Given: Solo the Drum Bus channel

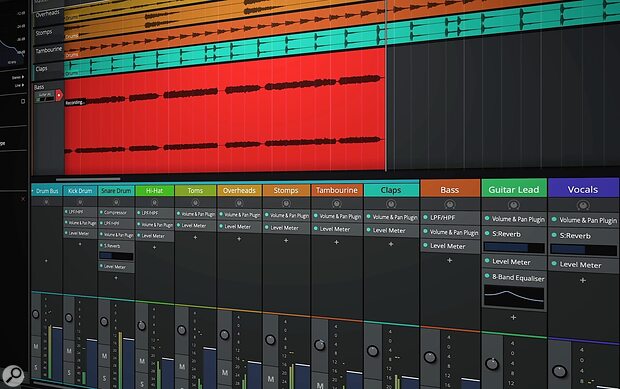Looking at the screenshot, I should (x=36, y=367).
